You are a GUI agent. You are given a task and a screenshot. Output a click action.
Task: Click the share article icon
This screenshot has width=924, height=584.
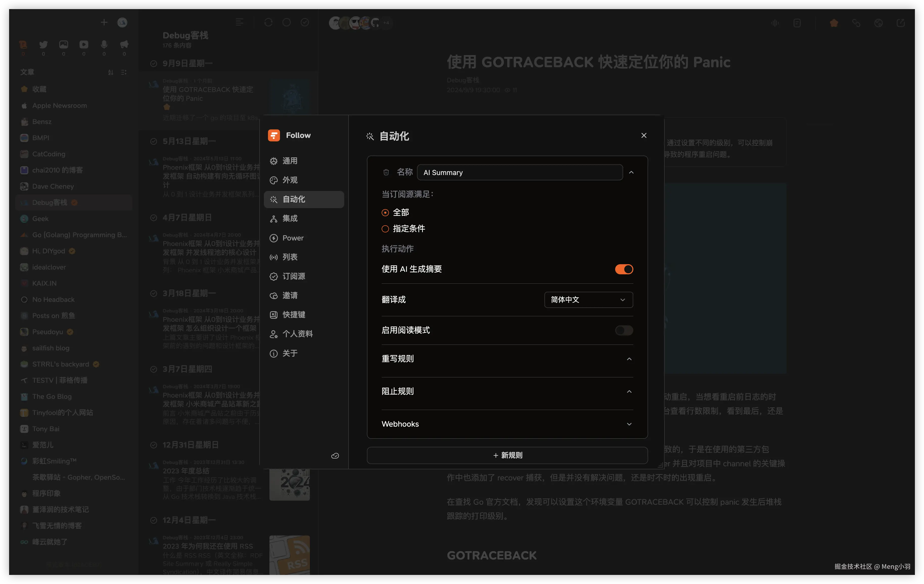(x=900, y=23)
